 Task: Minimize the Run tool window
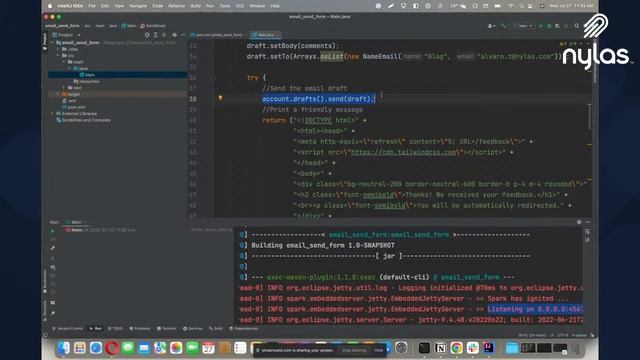588,222
